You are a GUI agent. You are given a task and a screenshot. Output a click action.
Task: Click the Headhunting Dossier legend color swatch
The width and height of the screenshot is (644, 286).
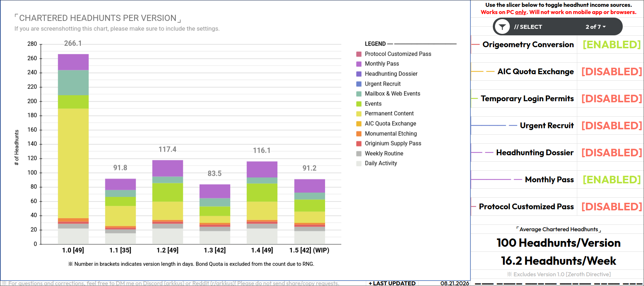359,74
